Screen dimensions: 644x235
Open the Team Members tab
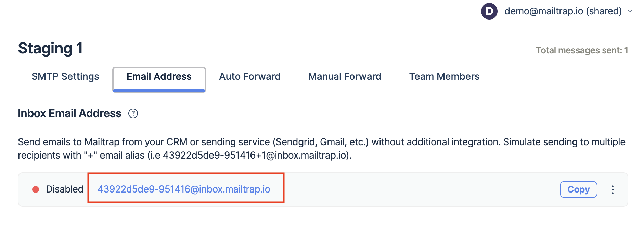tap(444, 76)
